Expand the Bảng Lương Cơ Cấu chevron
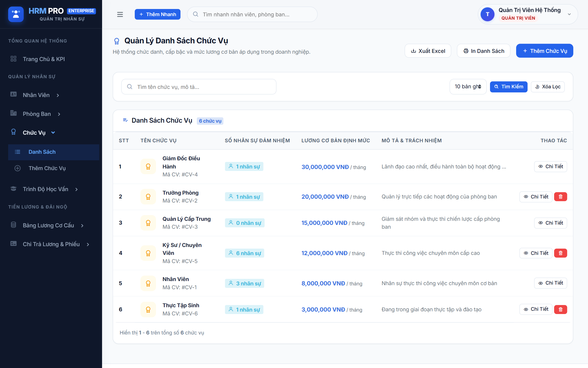The width and height of the screenshot is (588, 368). (82, 226)
